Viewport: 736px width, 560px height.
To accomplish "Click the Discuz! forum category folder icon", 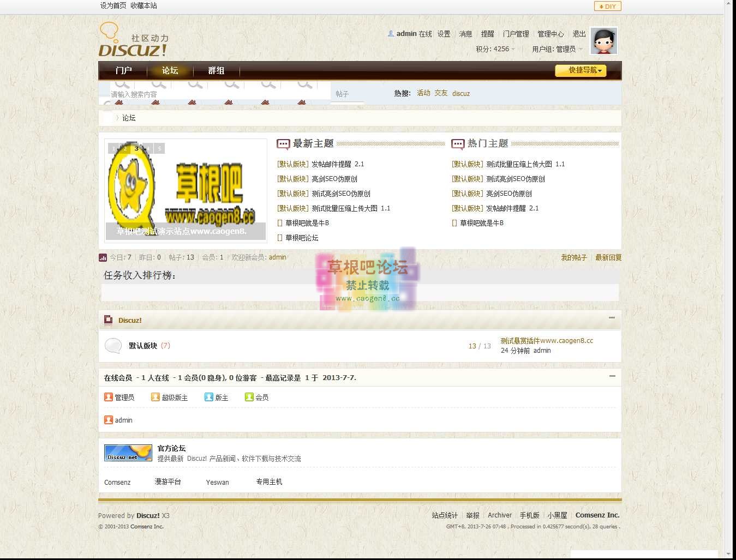I will [x=108, y=320].
